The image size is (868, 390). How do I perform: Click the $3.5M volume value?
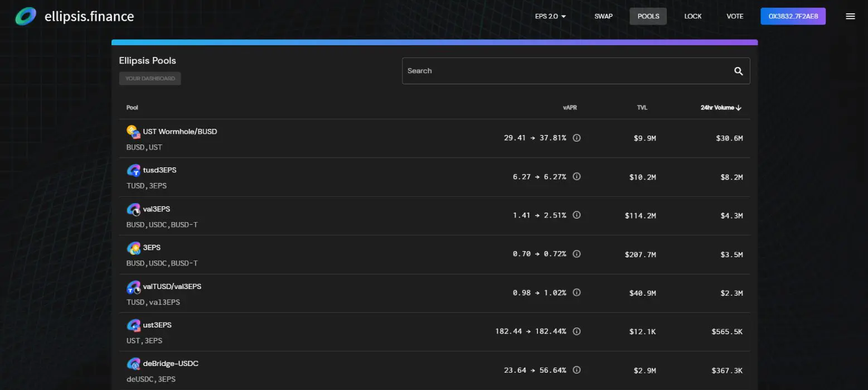732,254
